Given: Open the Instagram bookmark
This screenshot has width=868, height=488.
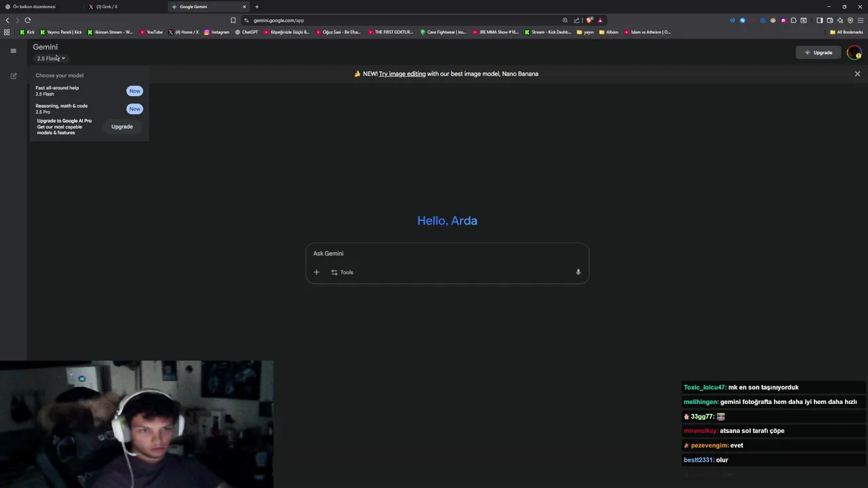Looking at the screenshot, I should [216, 32].
